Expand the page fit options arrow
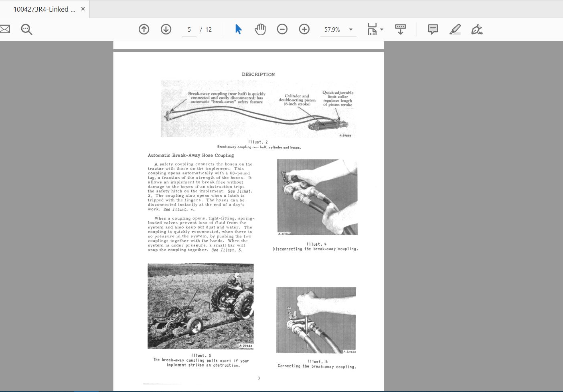The width and height of the screenshot is (563, 392). (382, 29)
